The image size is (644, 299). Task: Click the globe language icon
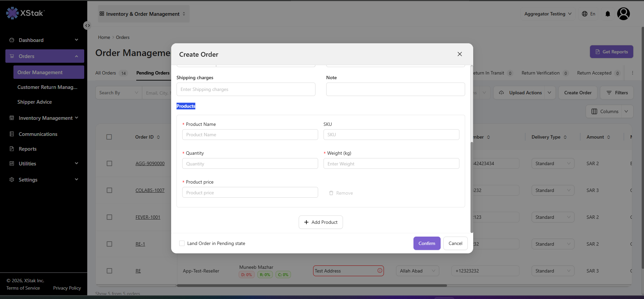coord(585,14)
